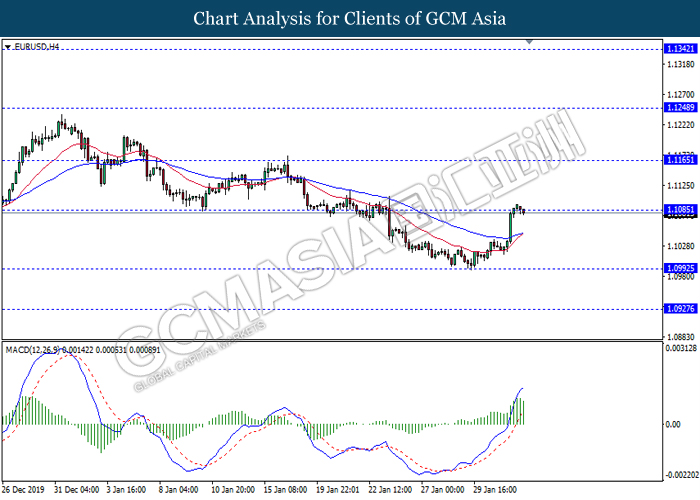Click the 1.12220 price axis value
Viewport: 700px width, 500px height.
point(681,125)
